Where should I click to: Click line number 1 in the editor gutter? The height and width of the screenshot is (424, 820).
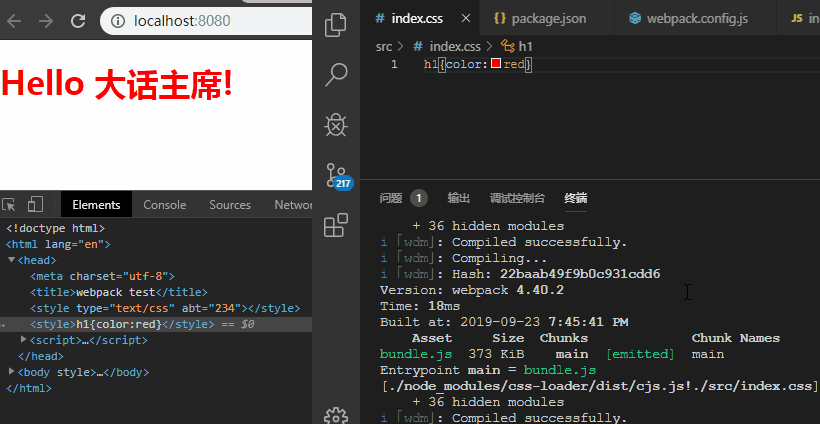394,64
